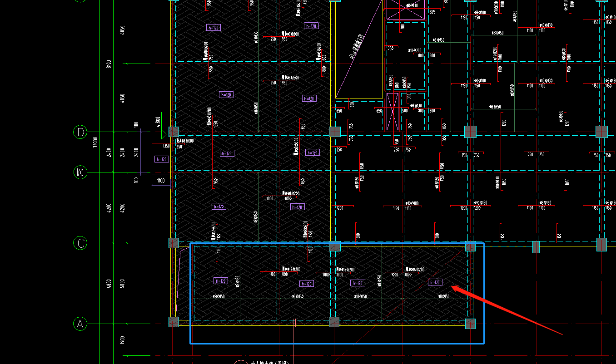Select the axis bubble labeled C

pos(80,243)
